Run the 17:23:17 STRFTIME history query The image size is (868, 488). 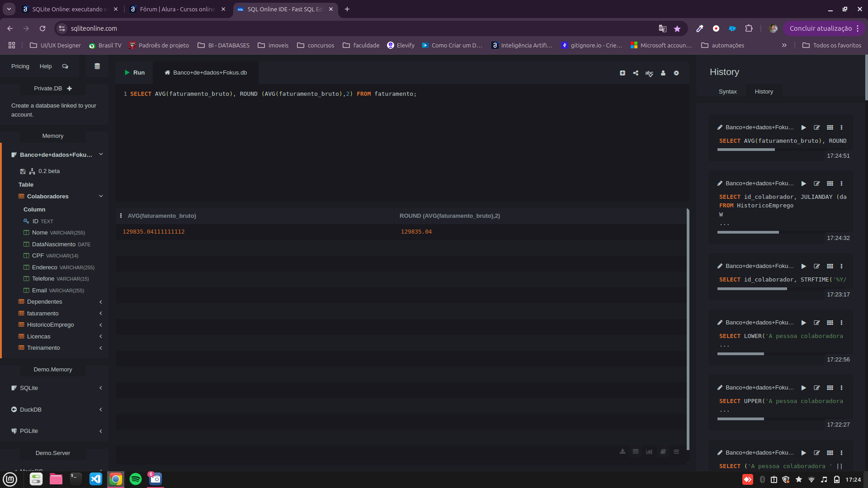(x=804, y=267)
